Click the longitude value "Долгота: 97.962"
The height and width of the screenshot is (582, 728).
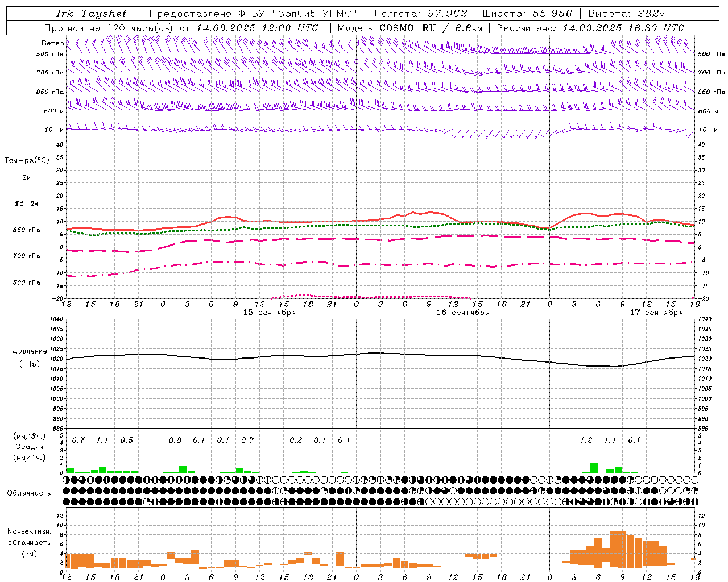[420, 14]
